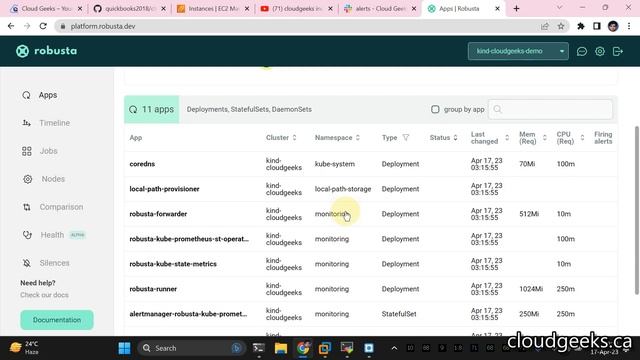This screenshot has height=360, width=640.
Task: Click the Check our docs link
Action: tap(44, 295)
